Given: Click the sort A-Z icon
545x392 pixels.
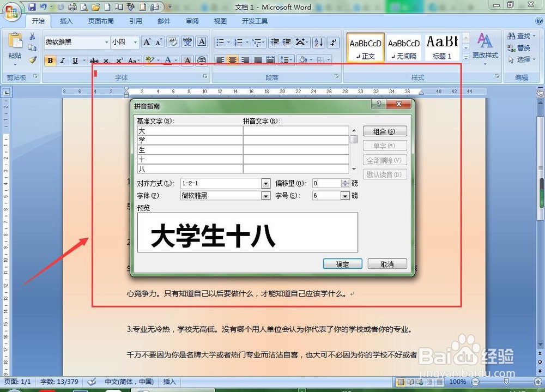Looking at the screenshot, I should (x=319, y=42).
